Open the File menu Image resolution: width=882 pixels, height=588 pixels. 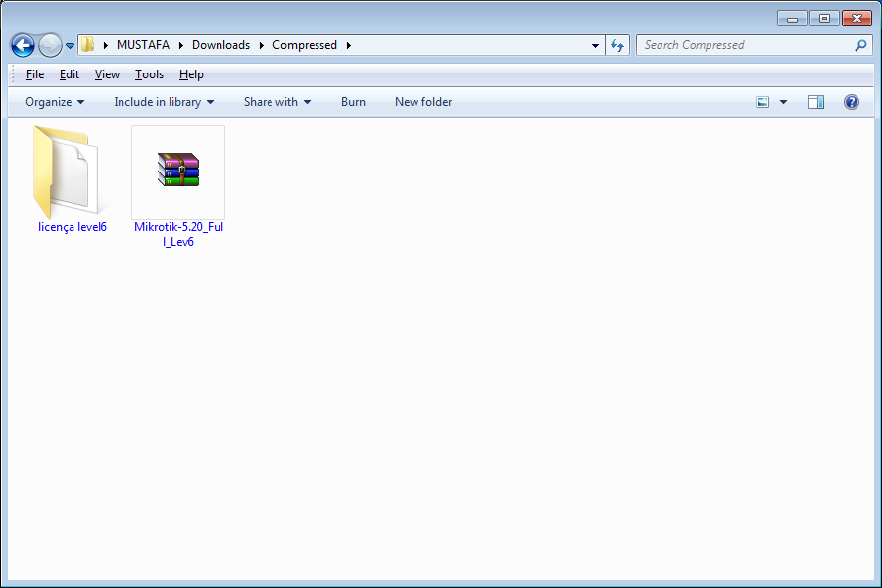click(x=35, y=74)
